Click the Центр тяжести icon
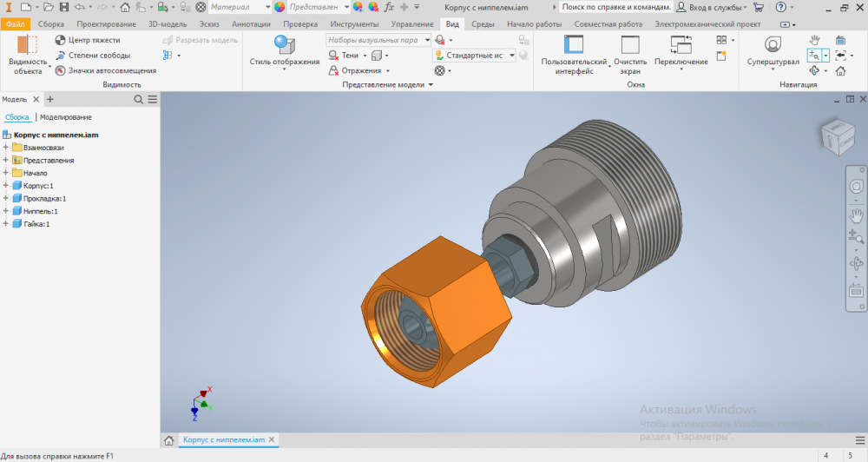The width and height of the screenshot is (868, 462). [60, 40]
